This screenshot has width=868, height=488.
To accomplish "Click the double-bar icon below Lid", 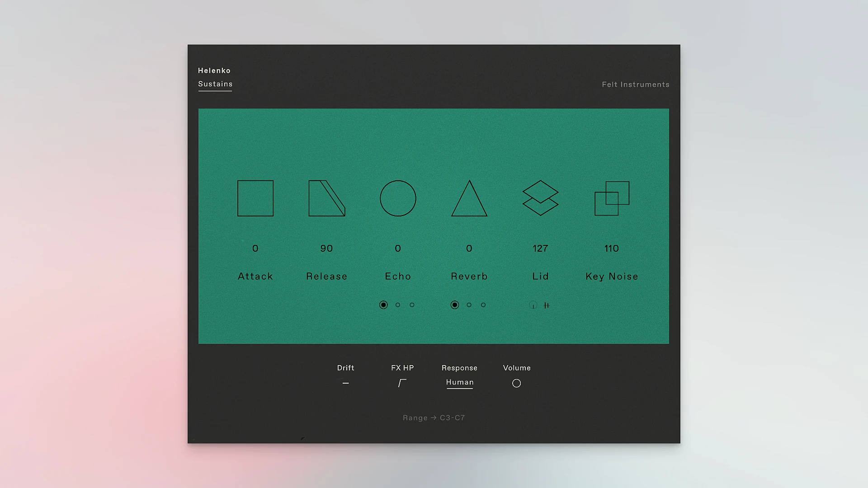I will click(x=547, y=305).
